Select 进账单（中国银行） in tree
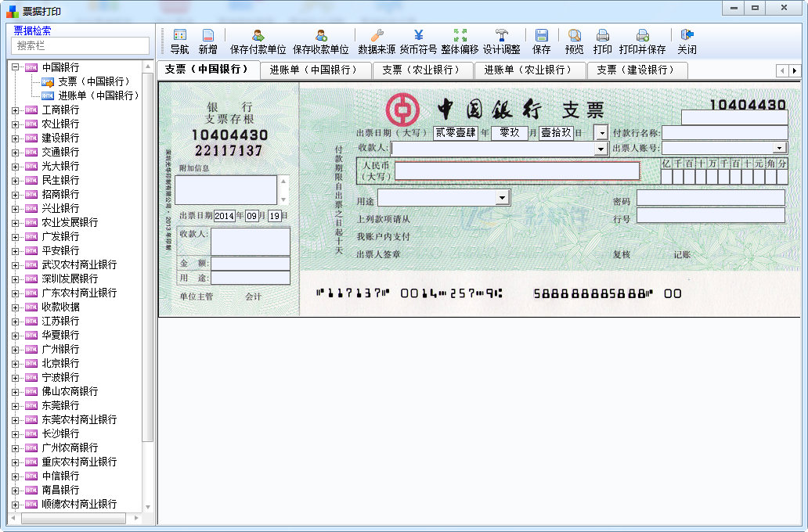 point(99,95)
